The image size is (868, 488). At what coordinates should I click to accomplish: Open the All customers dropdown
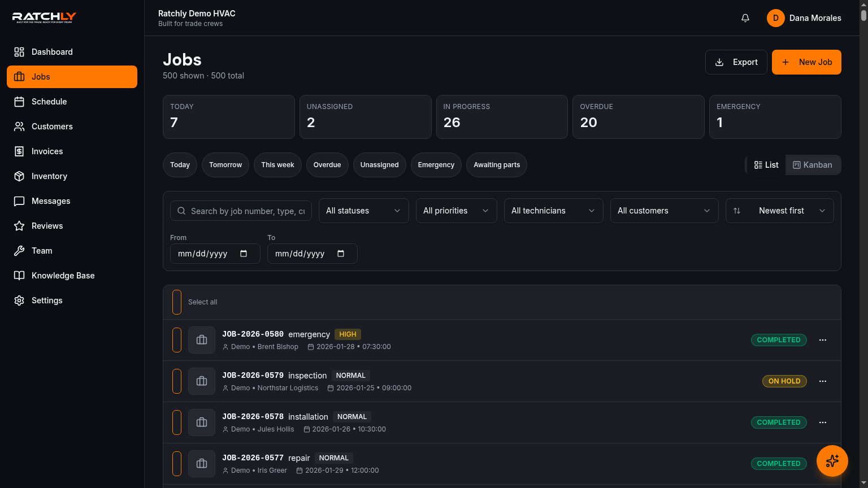[665, 211]
